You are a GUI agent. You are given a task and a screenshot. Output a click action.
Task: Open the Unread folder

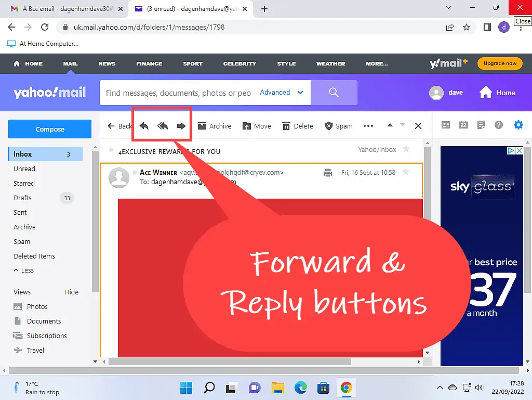(24, 169)
